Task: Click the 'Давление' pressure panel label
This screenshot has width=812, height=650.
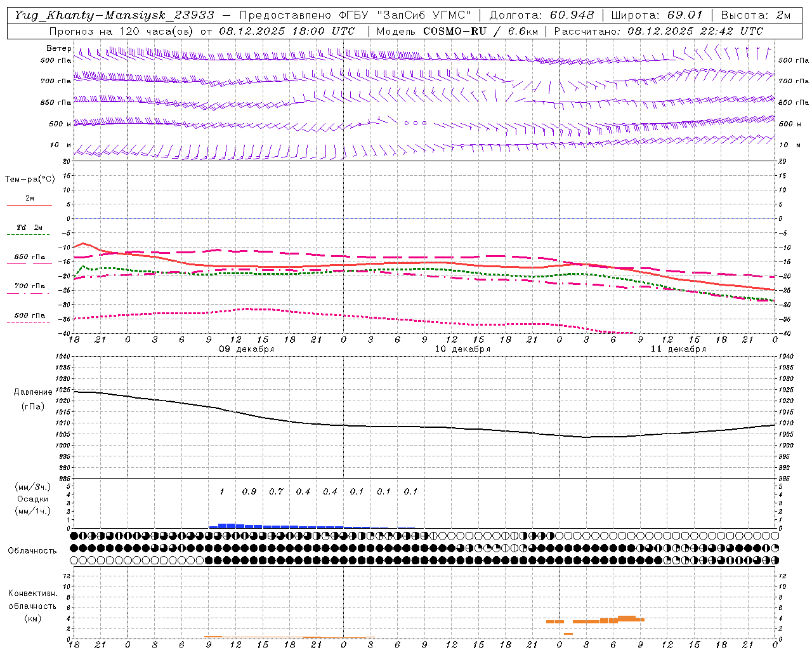Action: 33,392
